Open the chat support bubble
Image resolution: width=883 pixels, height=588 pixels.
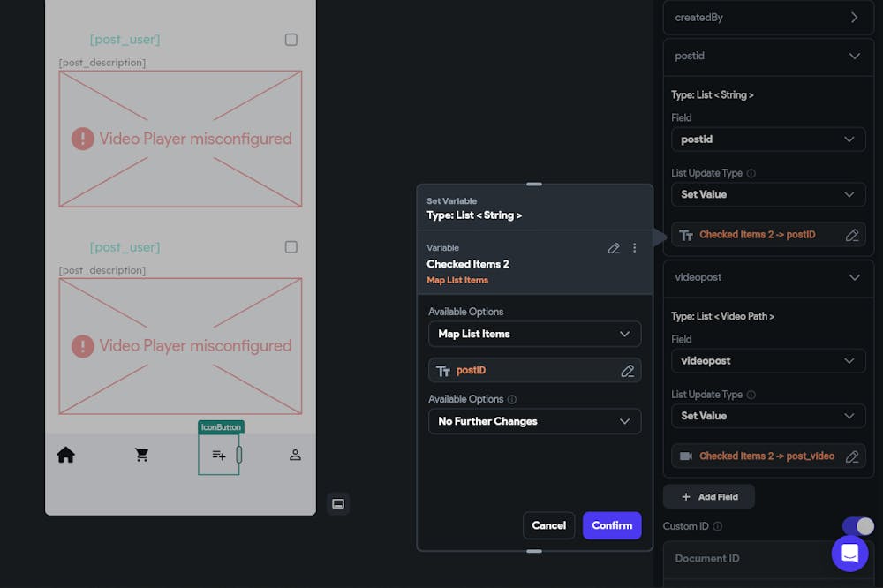849,554
